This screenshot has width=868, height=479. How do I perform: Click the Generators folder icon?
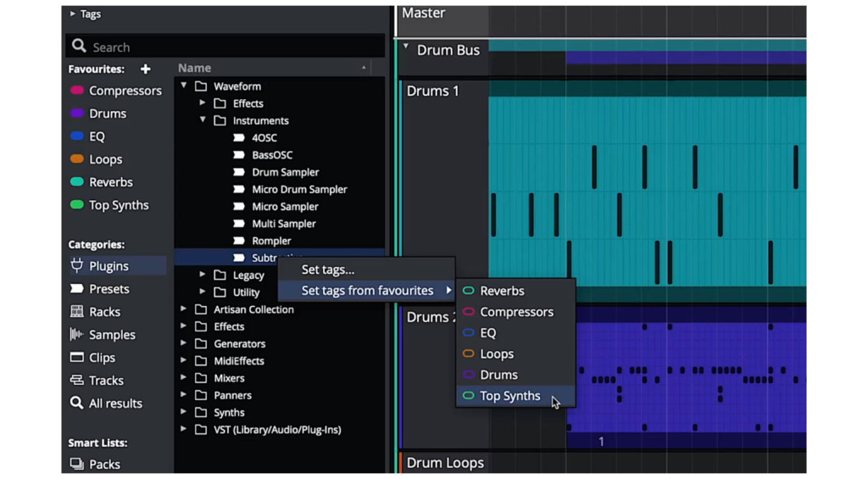[x=201, y=343]
